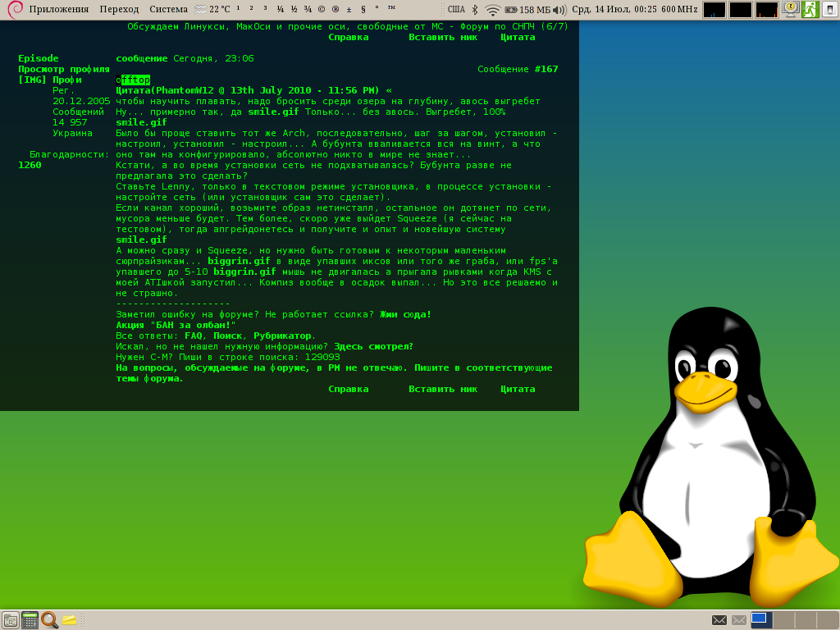Insert the § section symbol from the palette
This screenshot has height=630, width=840.
tap(363, 8)
